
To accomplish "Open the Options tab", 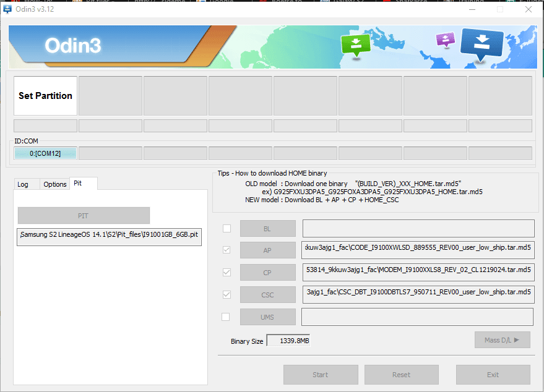I will coord(55,184).
